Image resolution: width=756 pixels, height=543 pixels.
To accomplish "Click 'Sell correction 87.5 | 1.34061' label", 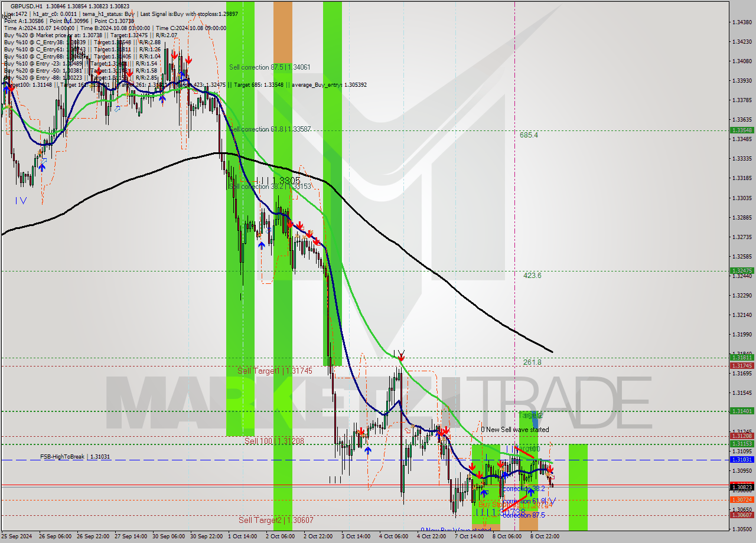I will coord(270,67).
